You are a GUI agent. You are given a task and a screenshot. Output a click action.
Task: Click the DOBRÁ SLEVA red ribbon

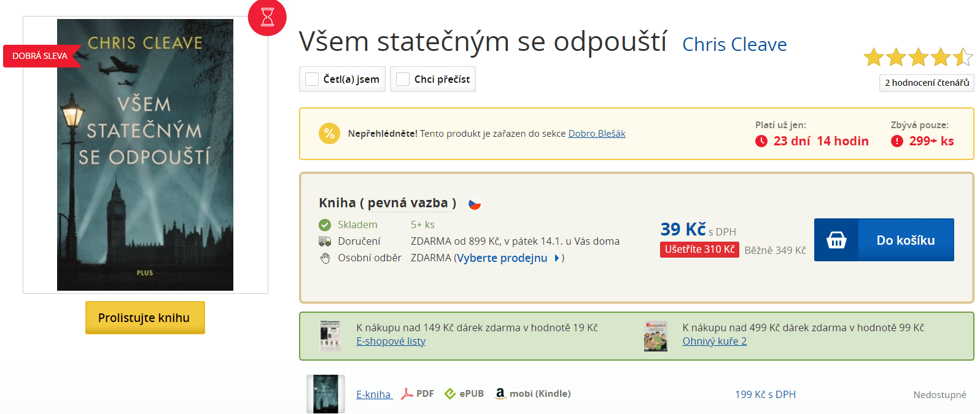(42, 56)
